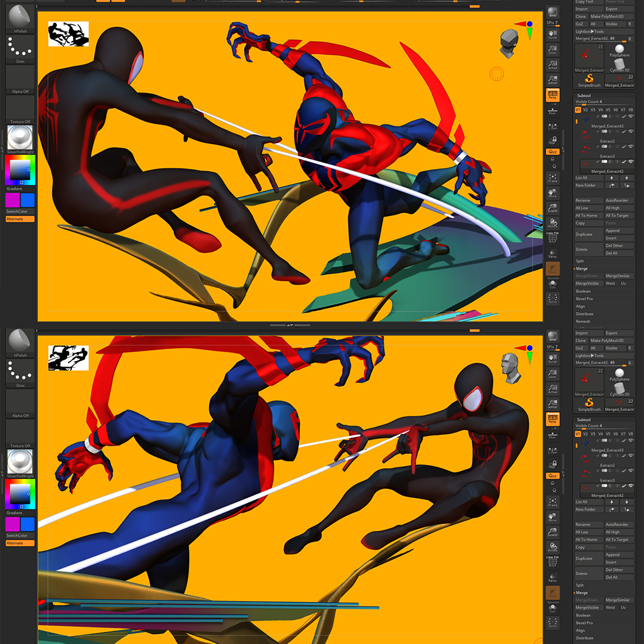This screenshot has height=644, width=644.
Task: Expand the Bevel Pro section in top panel
Action: tap(584, 299)
